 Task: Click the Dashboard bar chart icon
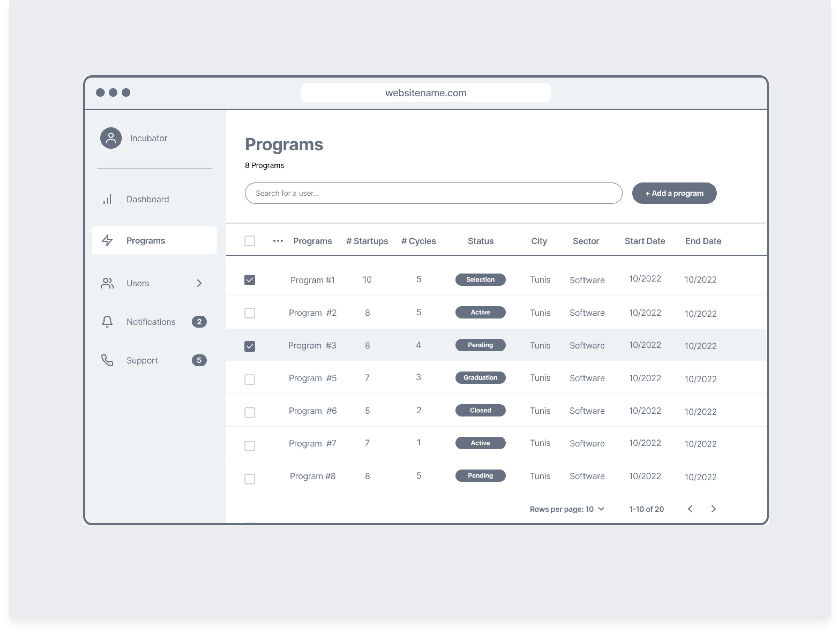(108, 199)
